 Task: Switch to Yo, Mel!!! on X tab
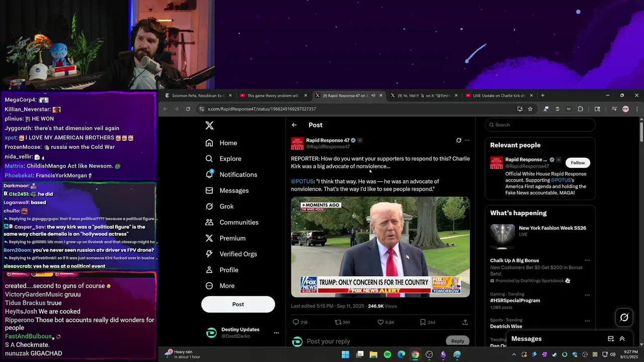click(x=423, y=96)
